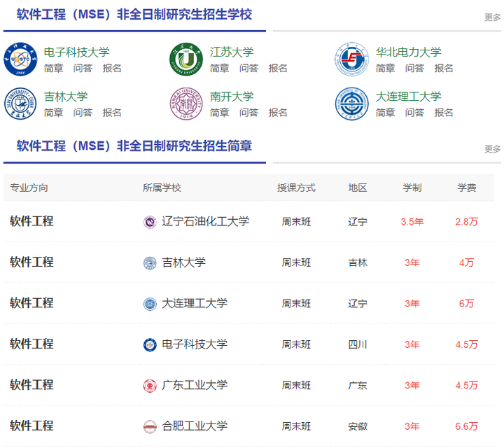
Task: Select 辽宁石油化工大学 in school column
Action: 206,221
